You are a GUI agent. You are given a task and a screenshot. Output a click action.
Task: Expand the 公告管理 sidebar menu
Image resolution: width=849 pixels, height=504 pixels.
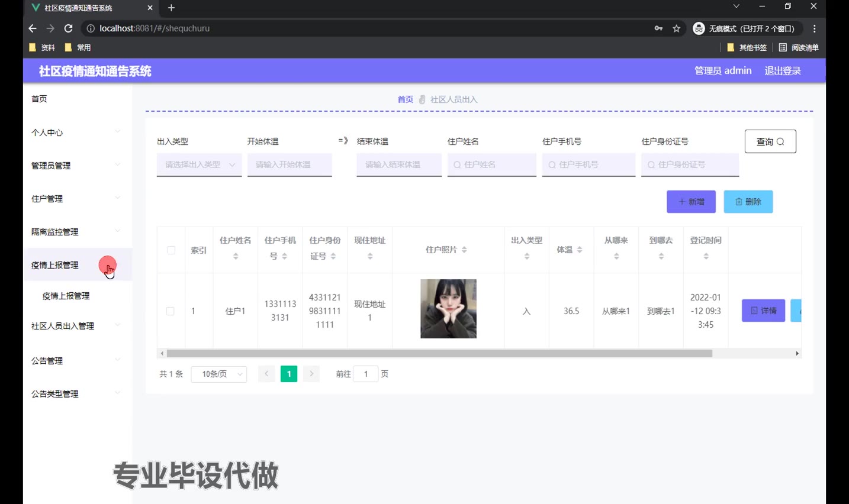coord(76,361)
